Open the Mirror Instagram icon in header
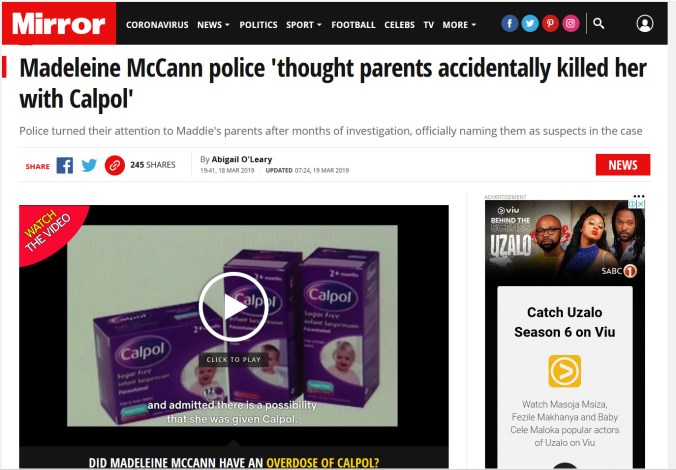The image size is (676, 470). point(570,23)
